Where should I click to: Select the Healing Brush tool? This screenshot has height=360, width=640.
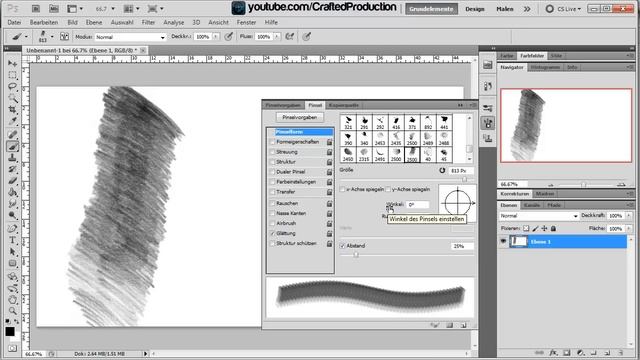(12, 134)
